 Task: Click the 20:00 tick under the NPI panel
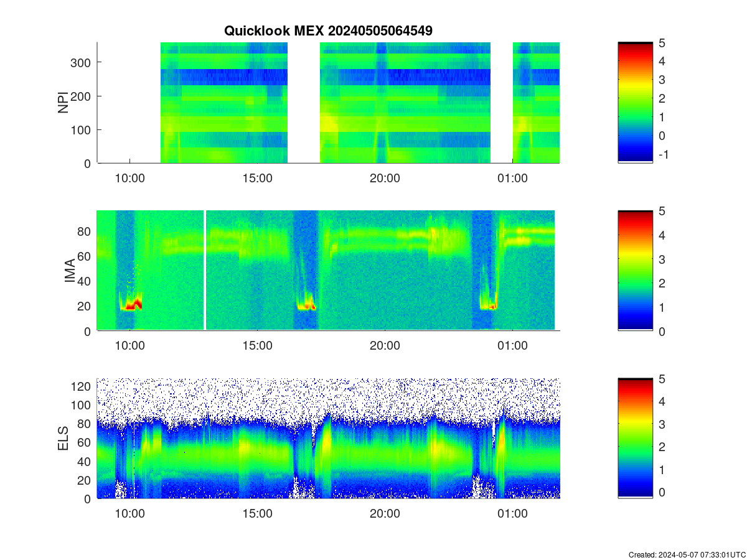click(x=385, y=178)
